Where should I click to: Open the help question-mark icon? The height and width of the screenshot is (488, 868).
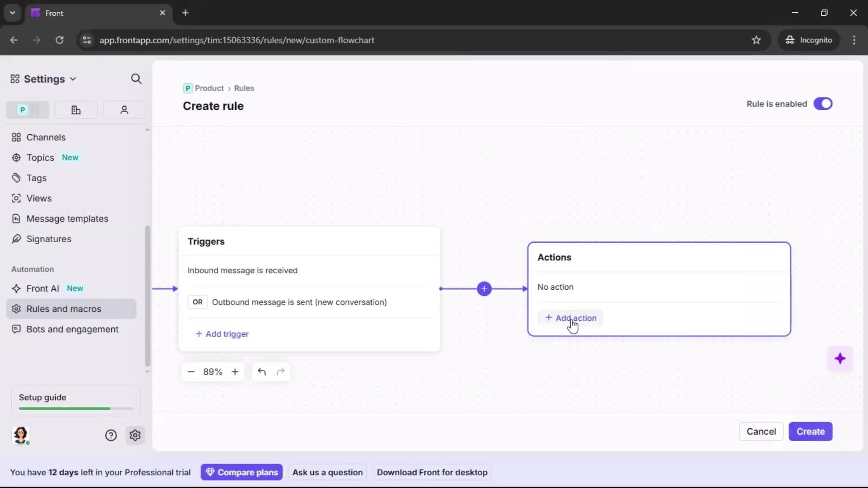pyautogui.click(x=111, y=435)
